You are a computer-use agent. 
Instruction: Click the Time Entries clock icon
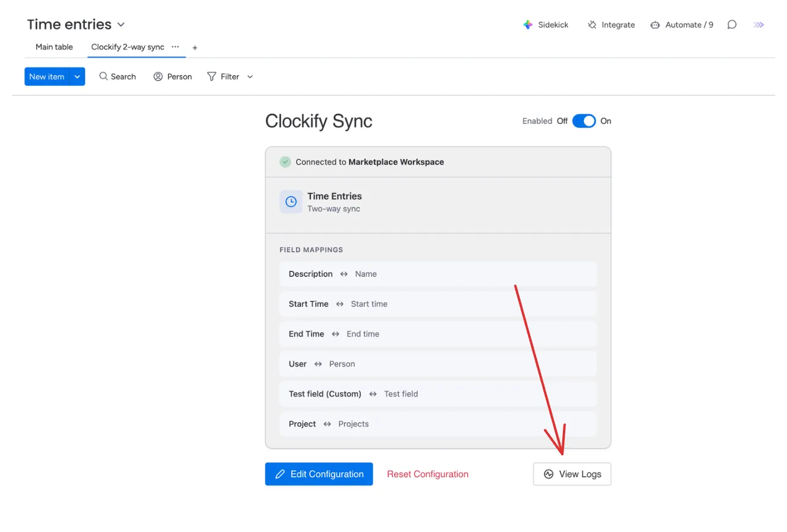[291, 202]
